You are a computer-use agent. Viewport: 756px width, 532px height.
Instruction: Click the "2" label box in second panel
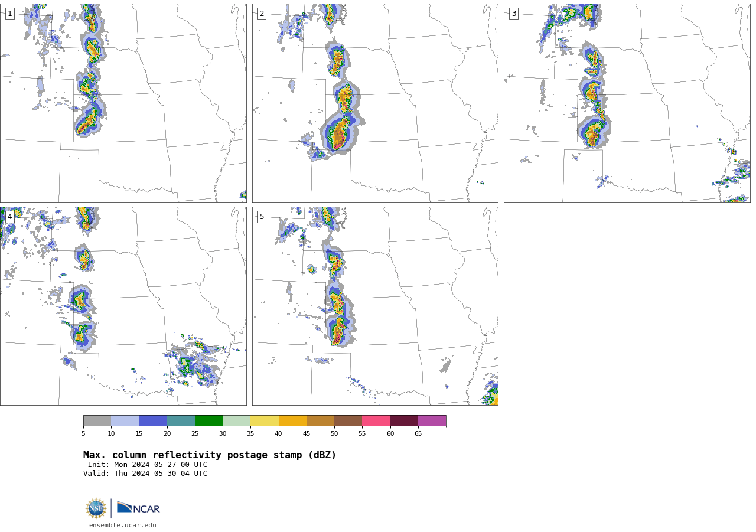(262, 14)
